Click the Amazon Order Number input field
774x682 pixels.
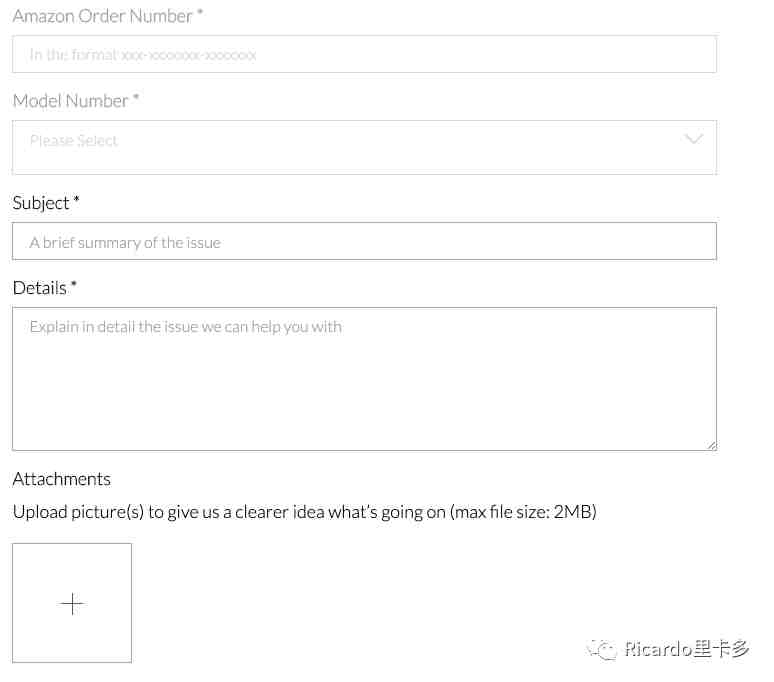pyautogui.click(x=364, y=54)
